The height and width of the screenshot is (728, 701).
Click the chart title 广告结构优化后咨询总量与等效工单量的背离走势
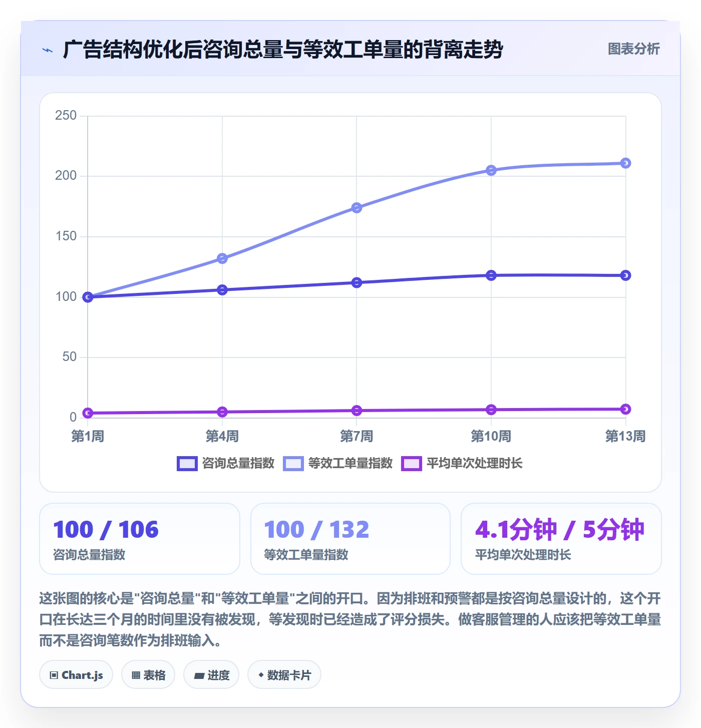(x=283, y=50)
